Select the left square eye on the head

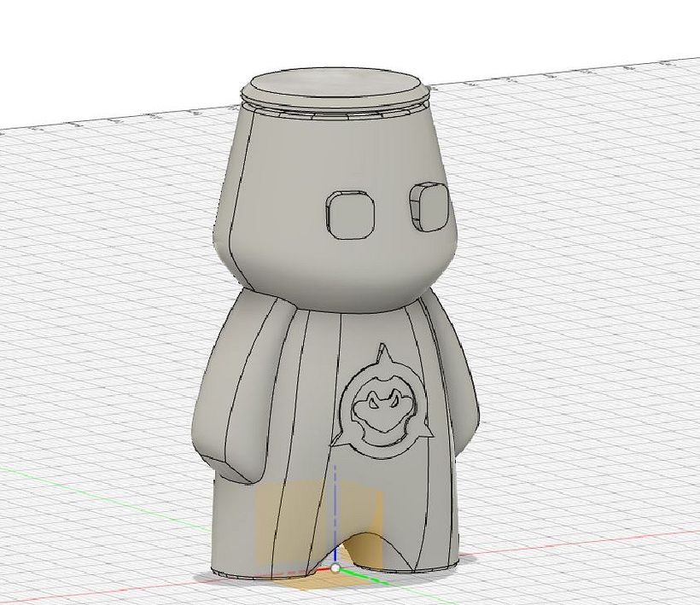349,215
